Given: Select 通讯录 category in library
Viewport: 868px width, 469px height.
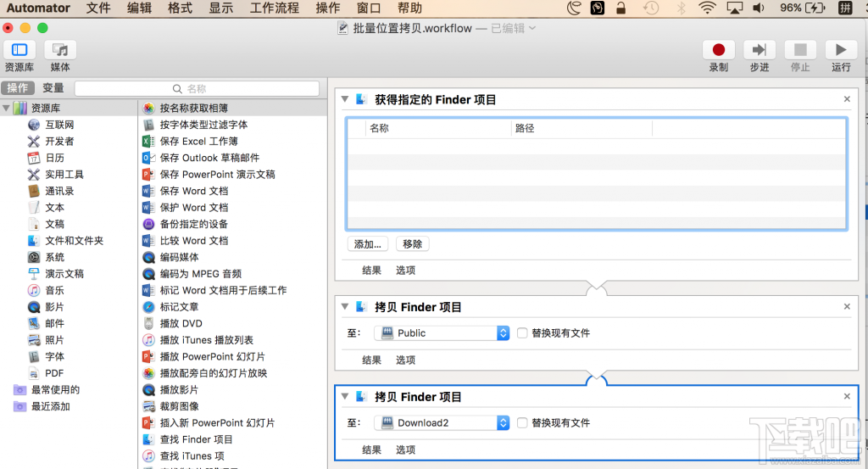Looking at the screenshot, I should 59,191.
